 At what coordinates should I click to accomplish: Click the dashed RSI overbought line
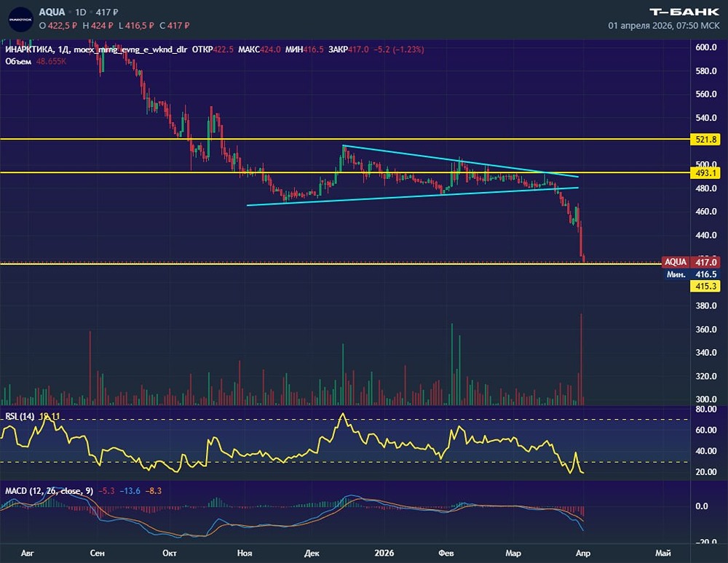[x=364, y=420]
